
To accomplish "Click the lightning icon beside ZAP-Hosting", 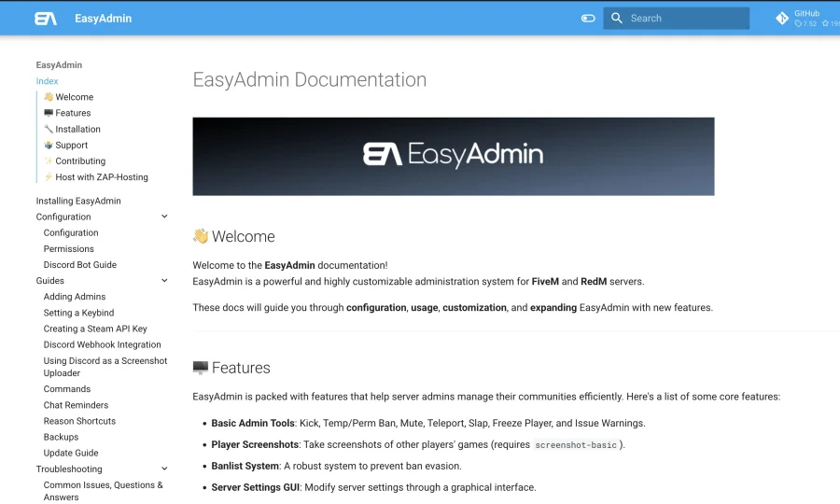I will click(49, 176).
